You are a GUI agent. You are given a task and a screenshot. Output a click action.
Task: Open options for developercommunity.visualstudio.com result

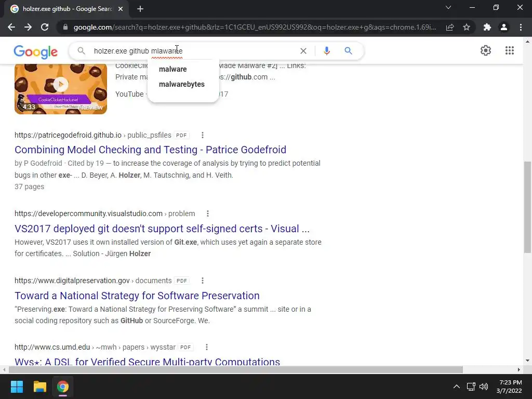coord(208,214)
